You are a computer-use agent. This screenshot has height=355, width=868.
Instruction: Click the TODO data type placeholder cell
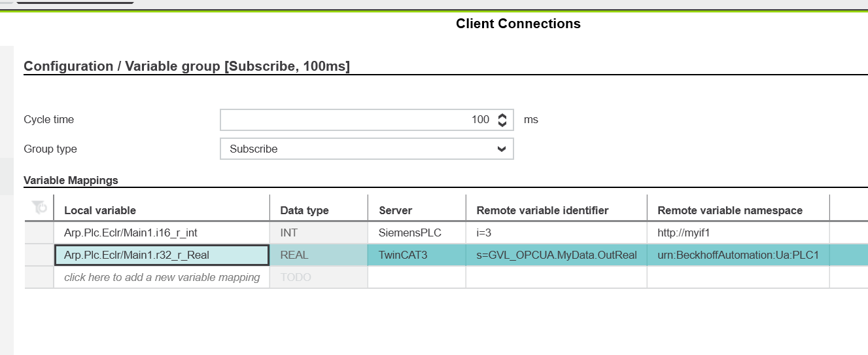319,277
